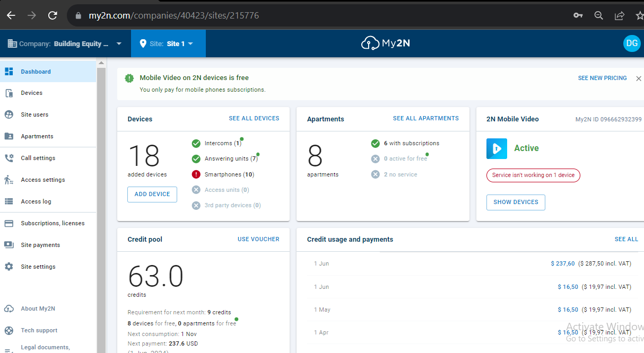644x353 pixels.
Task: Open the $ 16,50 payment on 1 May
Action: (x=568, y=310)
